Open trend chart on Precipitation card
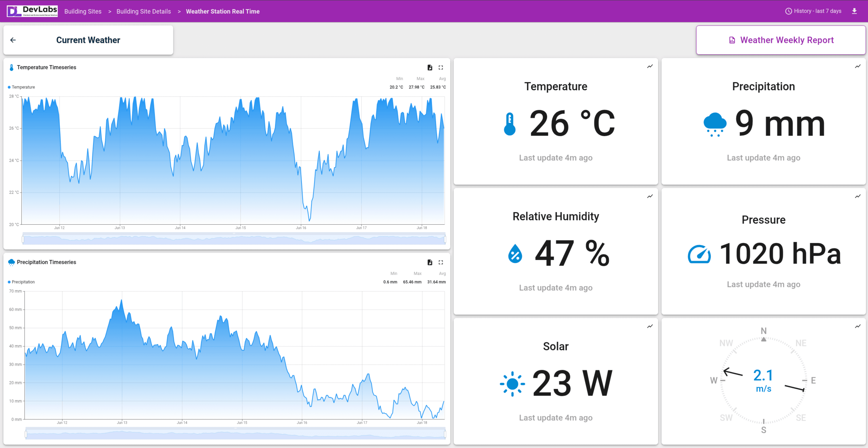868x448 pixels. [x=858, y=66]
